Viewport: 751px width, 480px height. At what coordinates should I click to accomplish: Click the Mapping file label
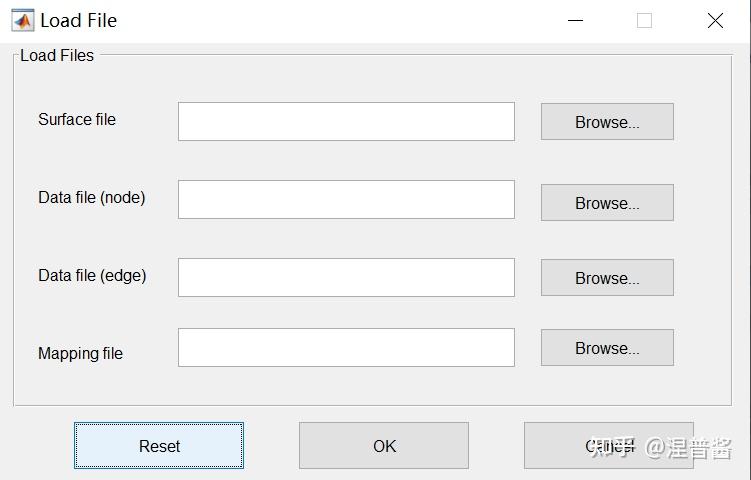pos(80,353)
